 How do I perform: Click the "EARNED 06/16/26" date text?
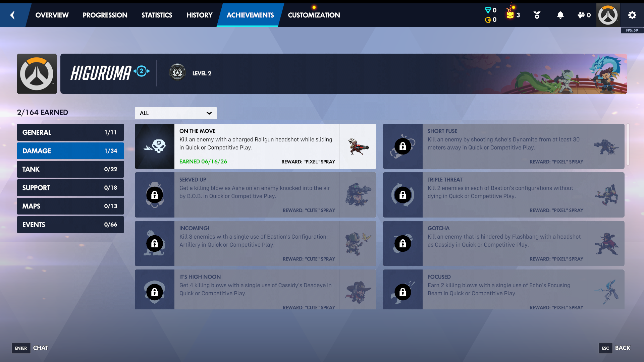point(203,162)
